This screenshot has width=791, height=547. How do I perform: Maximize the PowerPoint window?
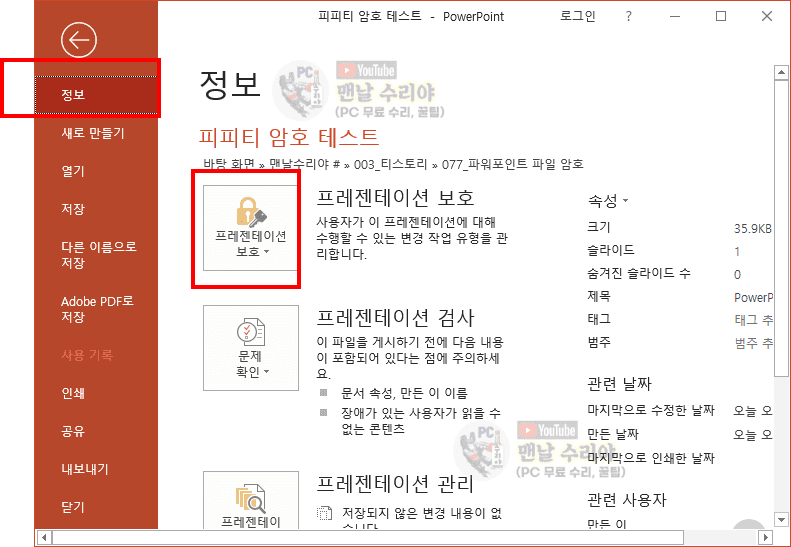coord(721,16)
